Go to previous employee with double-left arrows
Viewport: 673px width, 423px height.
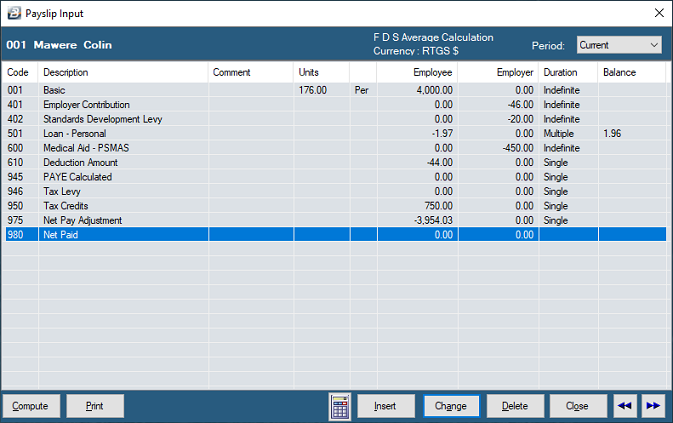coord(624,406)
